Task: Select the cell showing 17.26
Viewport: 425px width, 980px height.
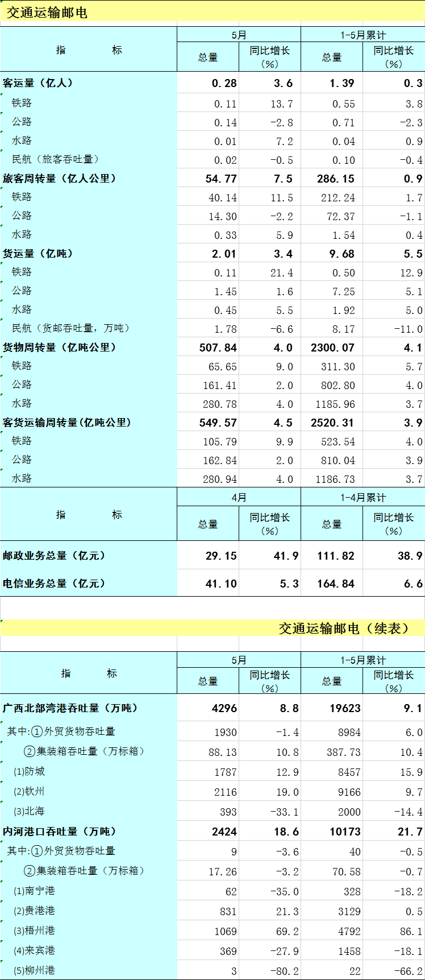Action: point(223,871)
